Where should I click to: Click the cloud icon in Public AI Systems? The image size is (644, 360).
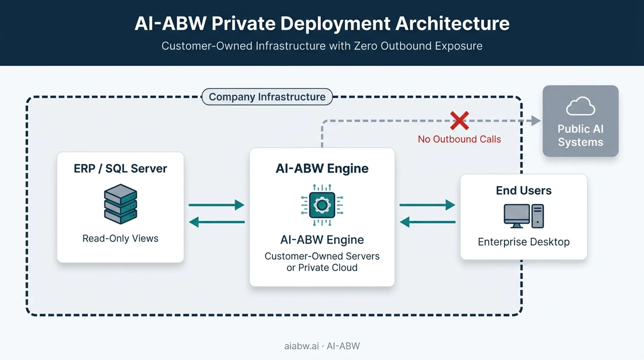pyautogui.click(x=580, y=106)
